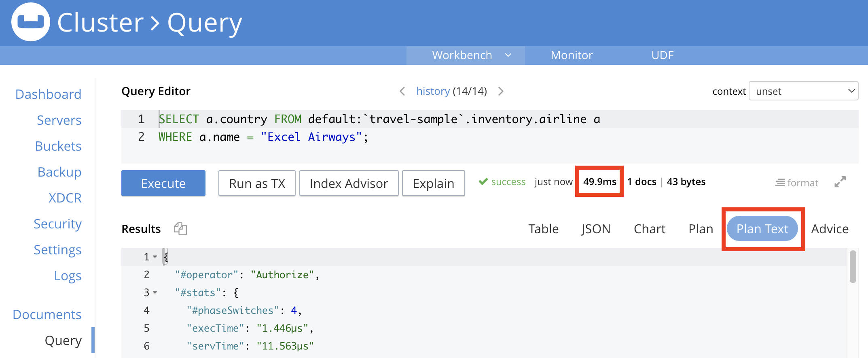Image resolution: width=868 pixels, height=358 pixels.
Task: Select the Plan Text results view
Action: tap(762, 229)
